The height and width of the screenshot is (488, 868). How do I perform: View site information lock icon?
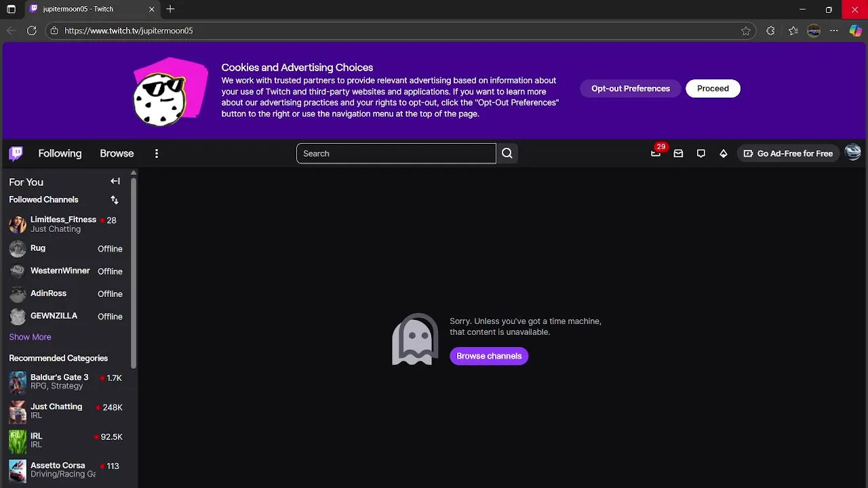tap(54, 30)
